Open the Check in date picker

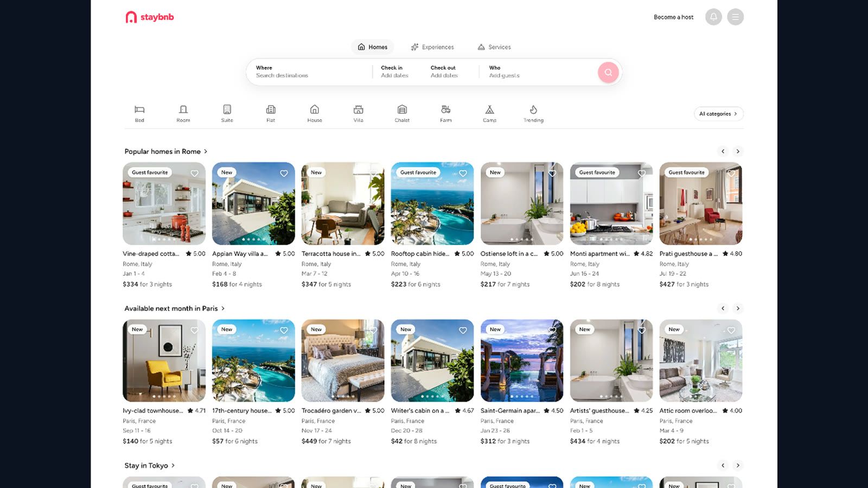[394, 72]
